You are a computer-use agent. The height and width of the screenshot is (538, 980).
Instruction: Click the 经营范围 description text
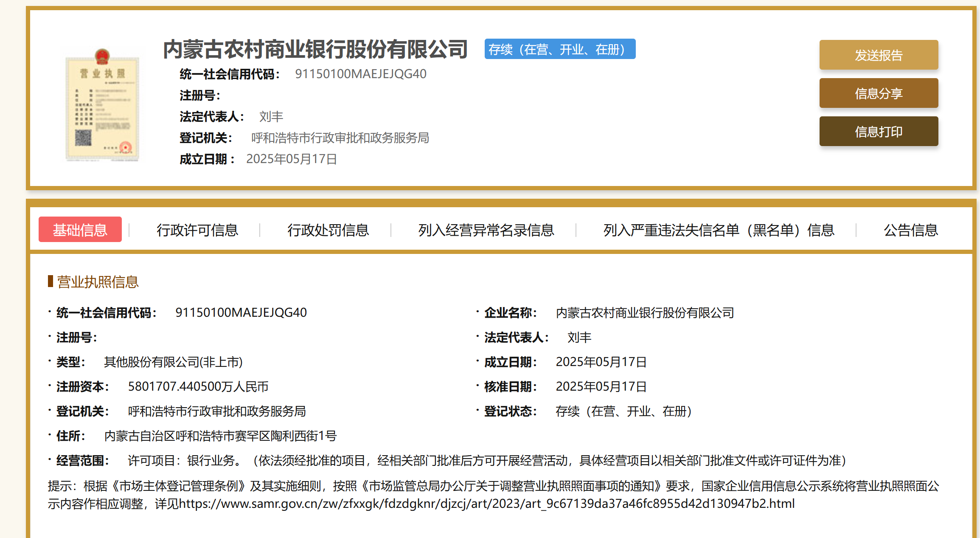coord(486,460)
